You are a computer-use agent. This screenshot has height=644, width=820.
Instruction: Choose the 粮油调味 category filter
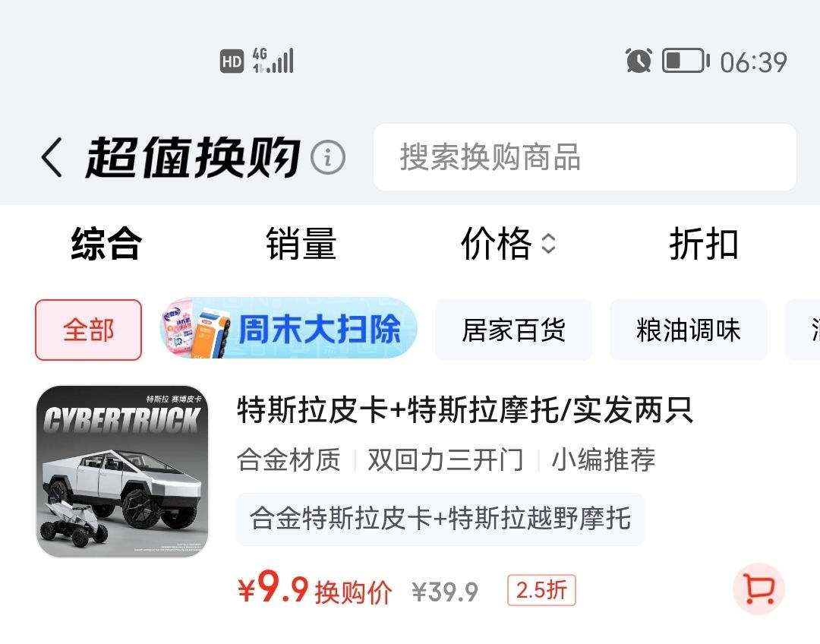pyautogui.click(x=688, y=330)
